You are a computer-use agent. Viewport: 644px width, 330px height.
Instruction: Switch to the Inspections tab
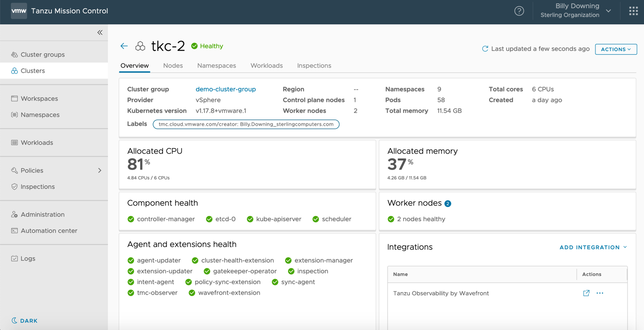point(314,65)
